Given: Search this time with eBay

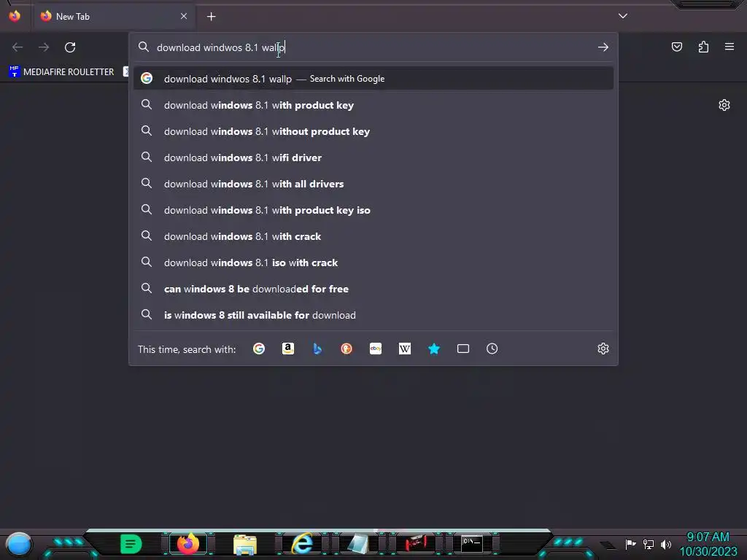Looking at the screenshot, I should [x=376, y=349].
